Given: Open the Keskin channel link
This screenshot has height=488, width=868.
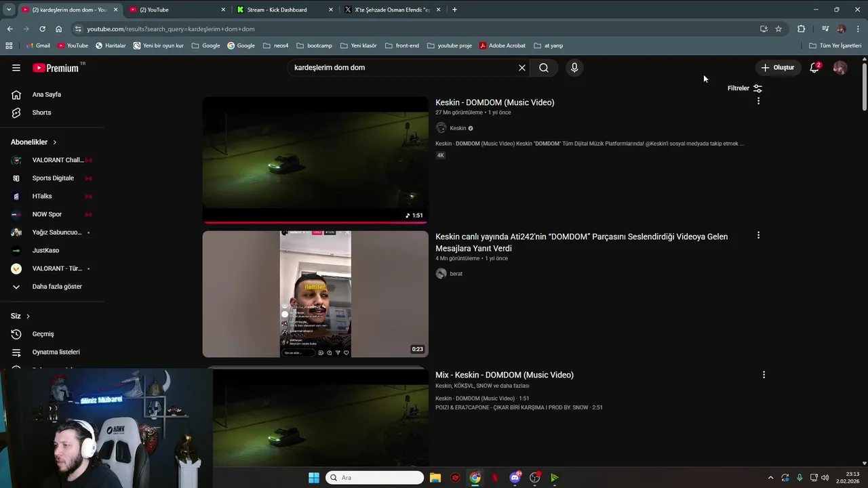Looking at the screenshot, I should tap(458, 128).
